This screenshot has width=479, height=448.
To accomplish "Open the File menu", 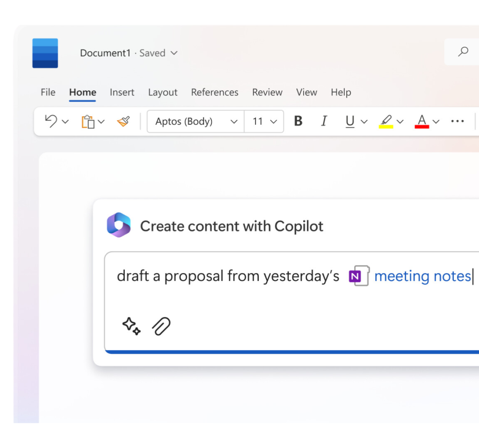I will 48,92.
